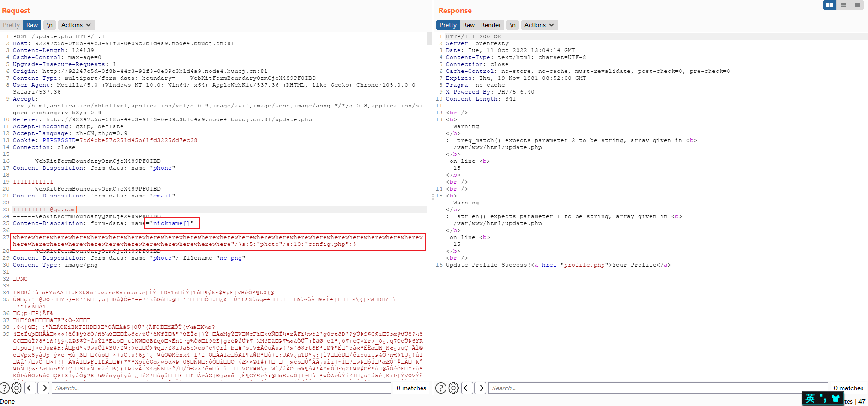Click the Response panel title
The height and width of the screenshot is (406, 868).
click(x=455, y=10)
